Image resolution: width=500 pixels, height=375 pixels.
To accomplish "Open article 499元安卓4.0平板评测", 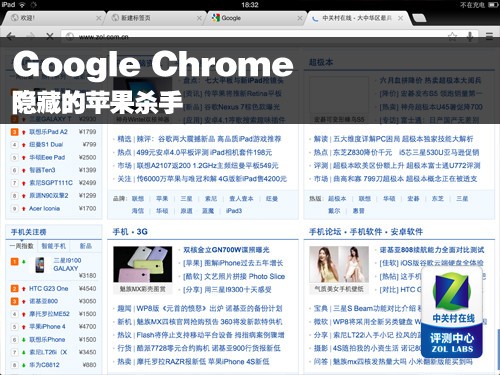I will click(173, 152).
